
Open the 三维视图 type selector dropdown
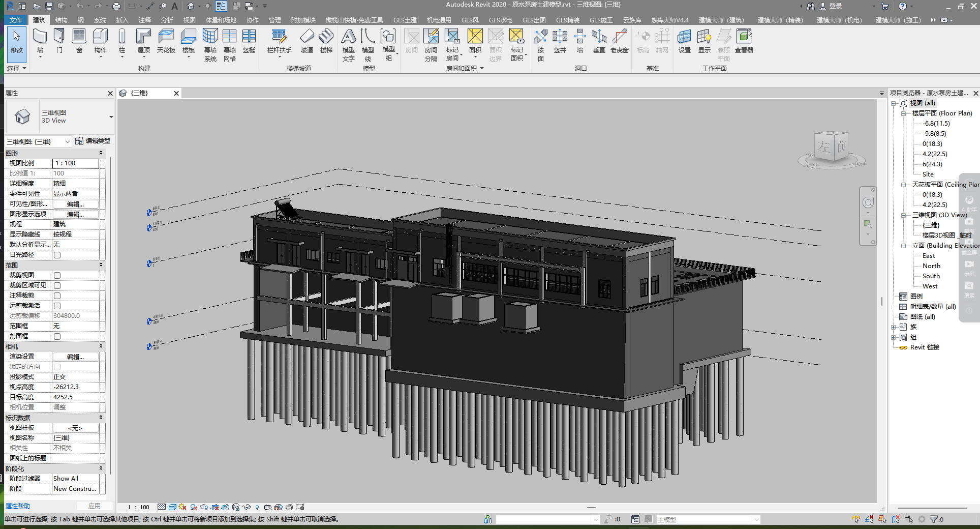point(111,117)
